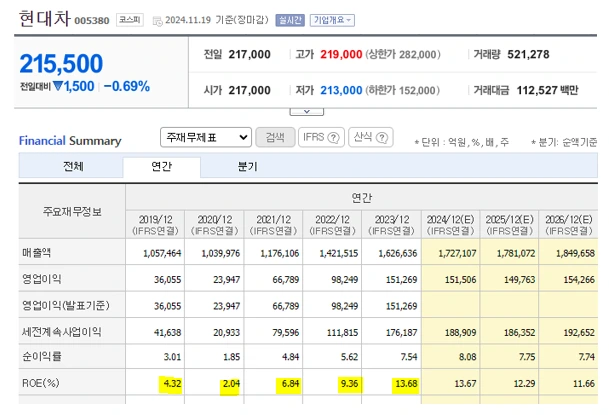Click the 2024/12(E) column header

[451, 225]
